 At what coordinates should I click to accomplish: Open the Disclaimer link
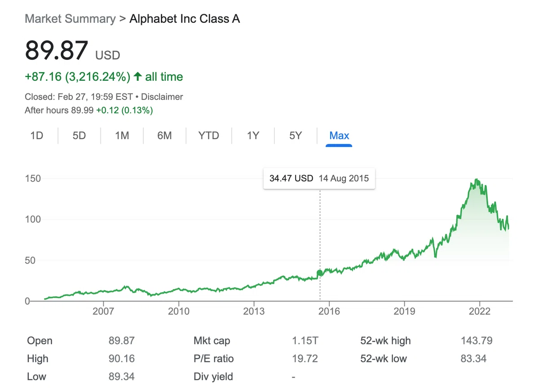[x=162, y=97]
